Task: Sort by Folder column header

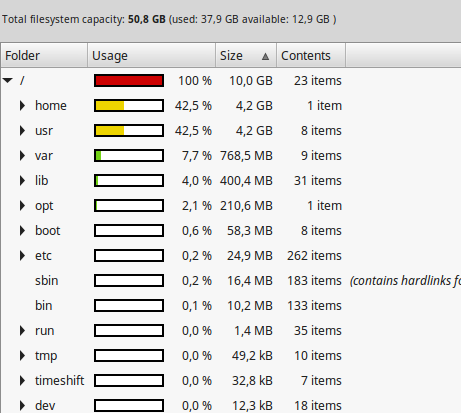Action: click(44, 55)
